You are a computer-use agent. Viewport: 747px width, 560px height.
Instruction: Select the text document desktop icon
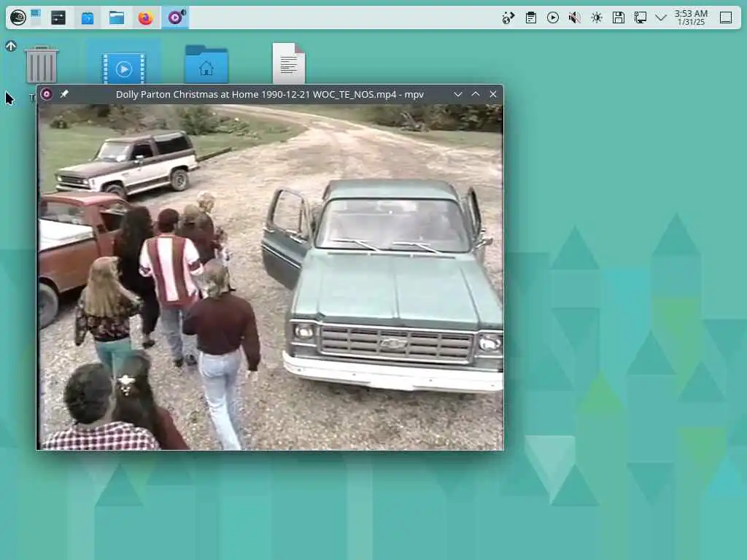tap(289, 63)
